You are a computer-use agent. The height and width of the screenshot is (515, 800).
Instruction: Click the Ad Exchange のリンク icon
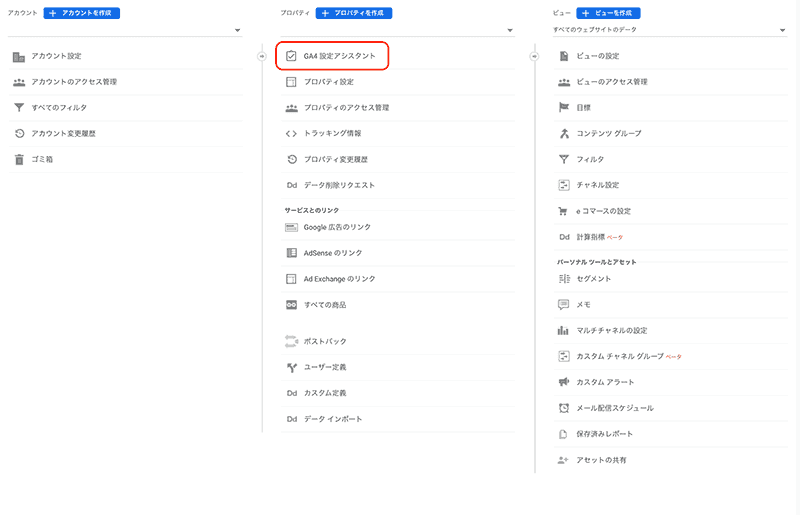(x=291, y=279)
